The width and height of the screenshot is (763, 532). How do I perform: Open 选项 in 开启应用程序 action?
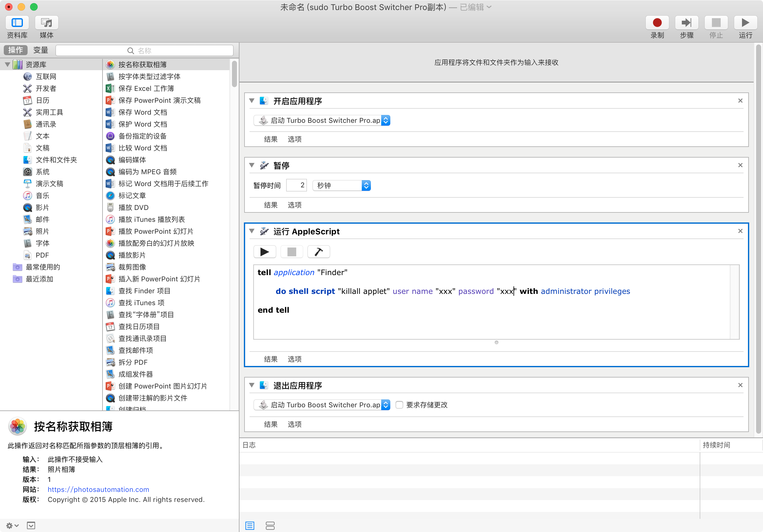click(294, 139)
